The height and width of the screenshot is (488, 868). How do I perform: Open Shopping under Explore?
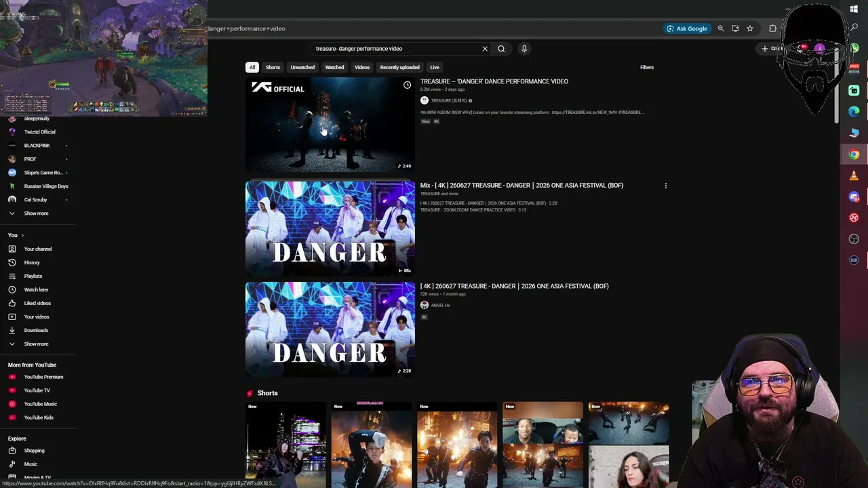34,451
